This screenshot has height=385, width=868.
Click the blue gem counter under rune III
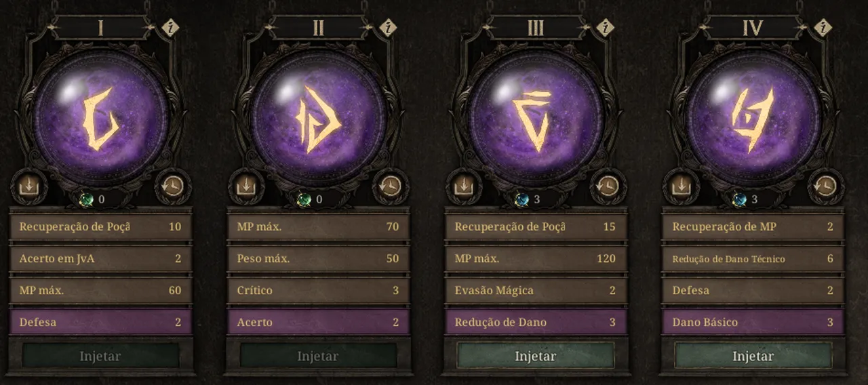(528, 199)
